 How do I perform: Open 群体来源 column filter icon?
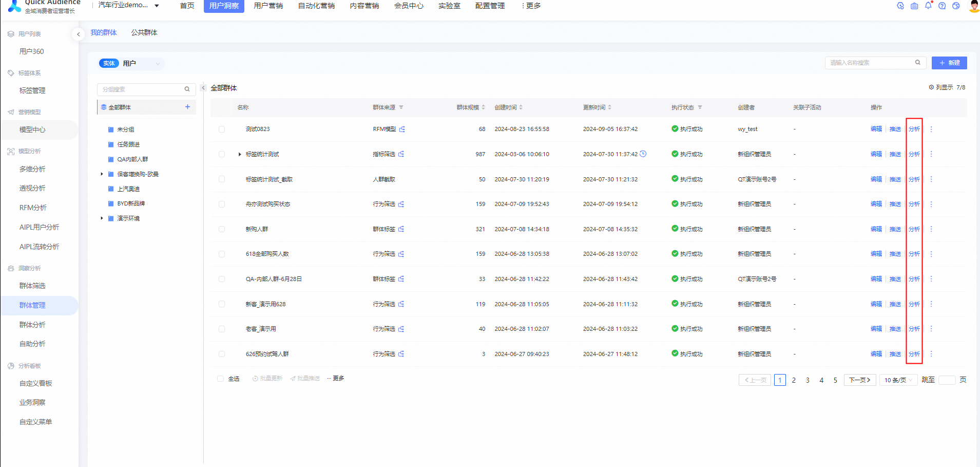(x=401, y=107)
